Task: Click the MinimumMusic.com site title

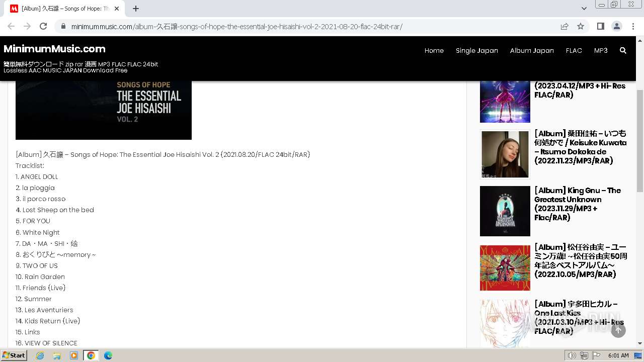Action: (54, 49)
